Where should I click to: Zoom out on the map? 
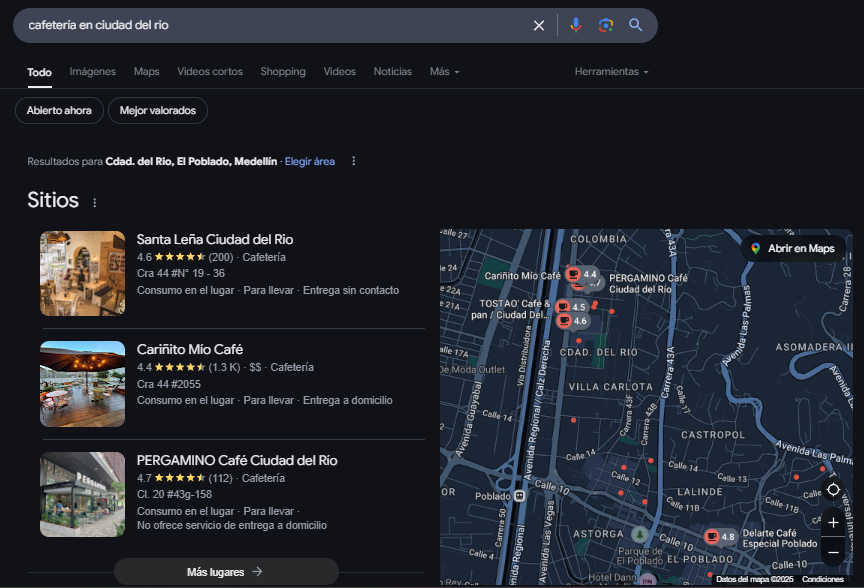833,552
